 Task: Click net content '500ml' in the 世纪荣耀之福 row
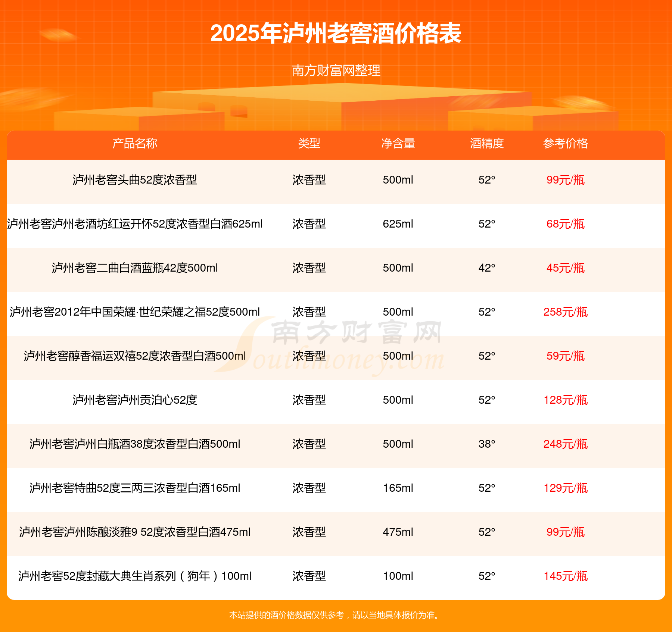[x=398, y=312]
